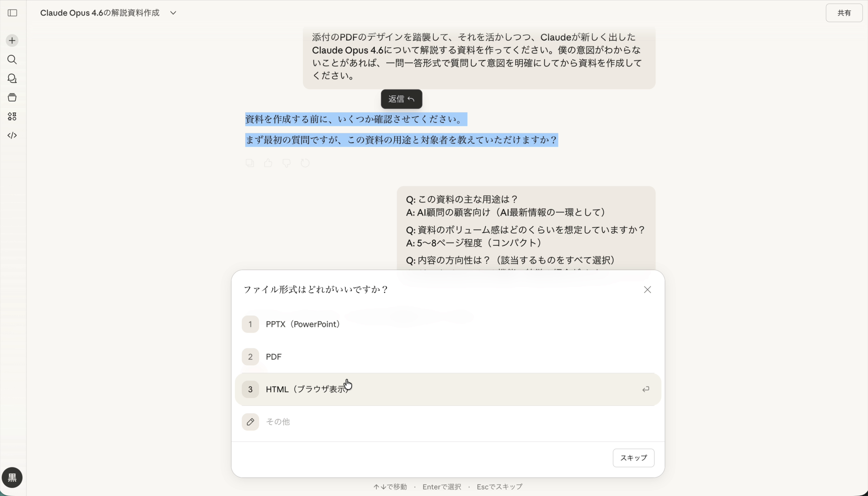This screenshot has height=496, width=868.
Task: Open the Code icon in sidebar
Action: click(x=12, y=135)
